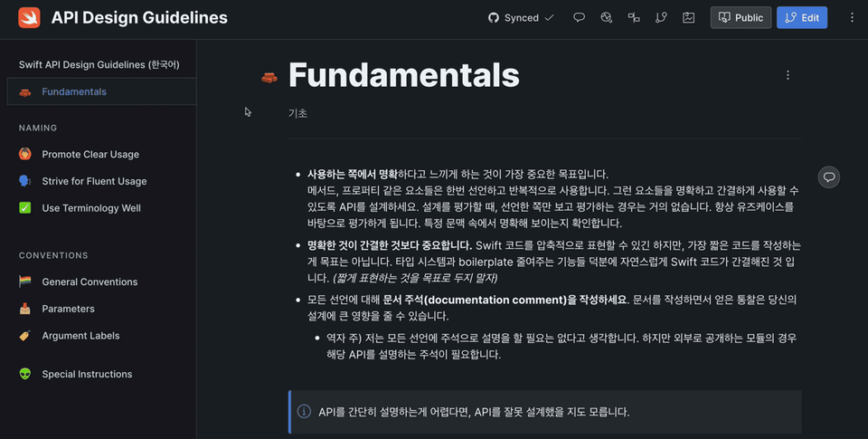Open the page options menu beside the title

788,75
